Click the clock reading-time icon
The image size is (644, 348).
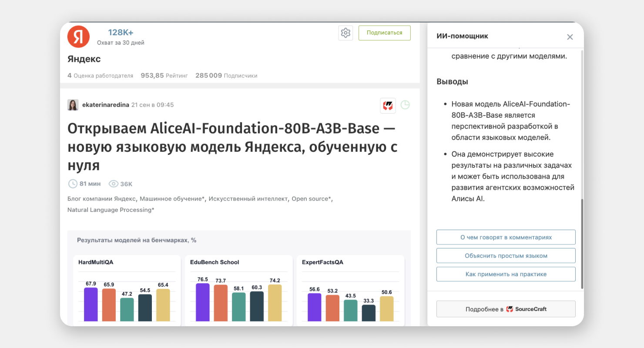click(x=73, y=184)
